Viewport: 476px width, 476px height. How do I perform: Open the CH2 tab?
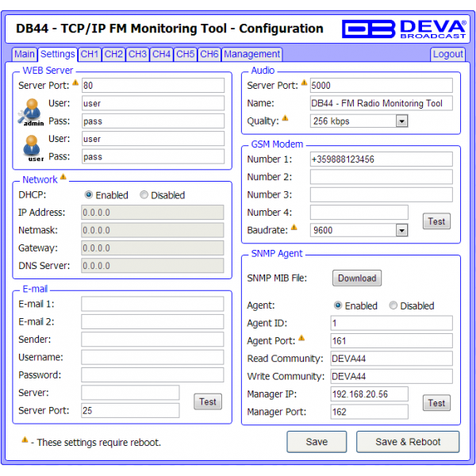[x=113, y=54]
